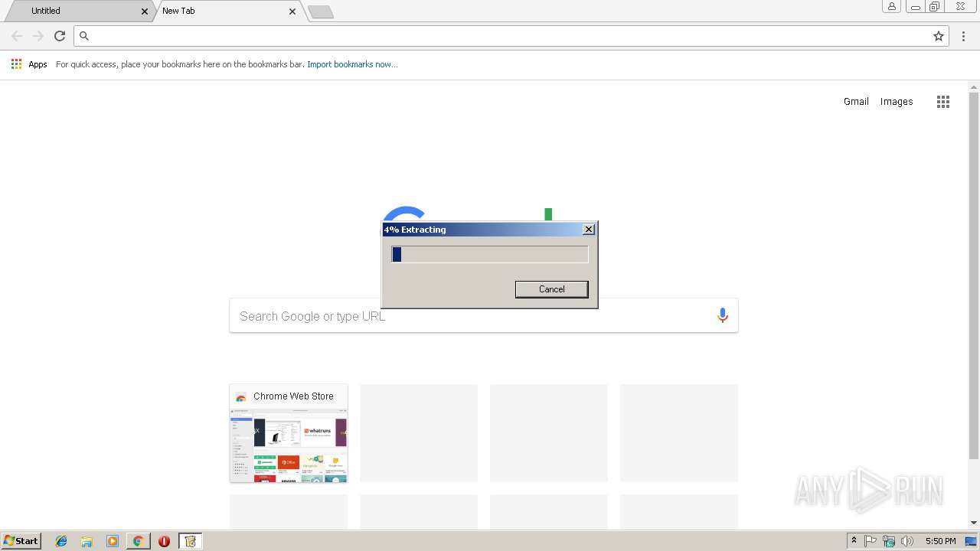This screenshot has width=980, height=551.
Task: Close the New Tab tab
Action: (292, 11)
